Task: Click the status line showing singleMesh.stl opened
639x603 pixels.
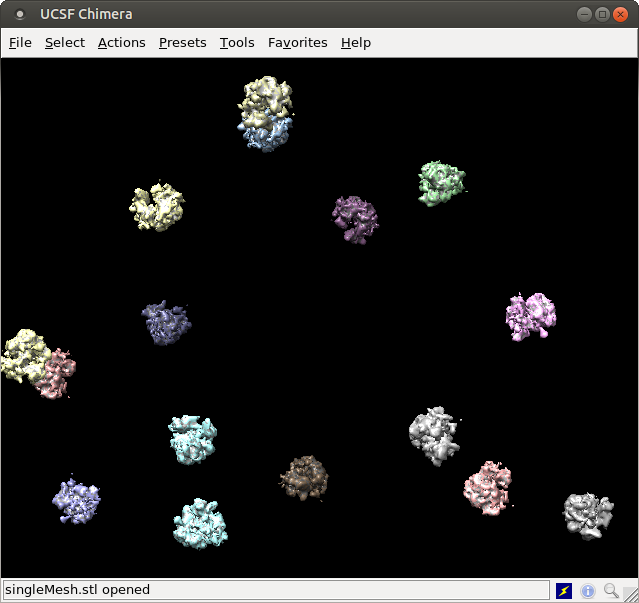Action: click(276, 590)
